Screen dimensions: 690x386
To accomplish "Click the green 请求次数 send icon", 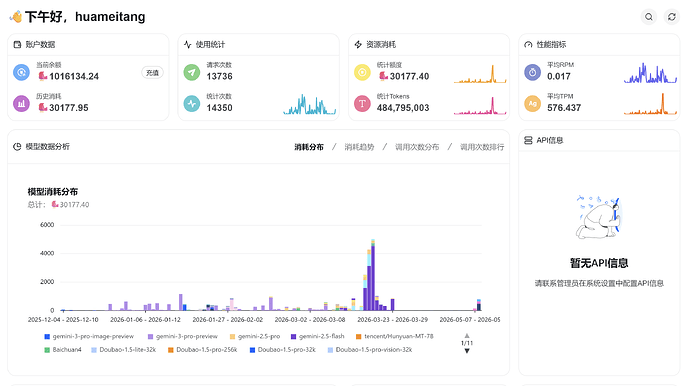I will [x=191, y=72].
